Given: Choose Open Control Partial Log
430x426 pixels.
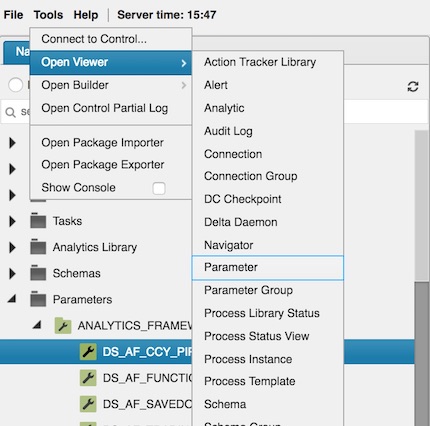Looking at the screenshot, I should [x=111, y=108].
